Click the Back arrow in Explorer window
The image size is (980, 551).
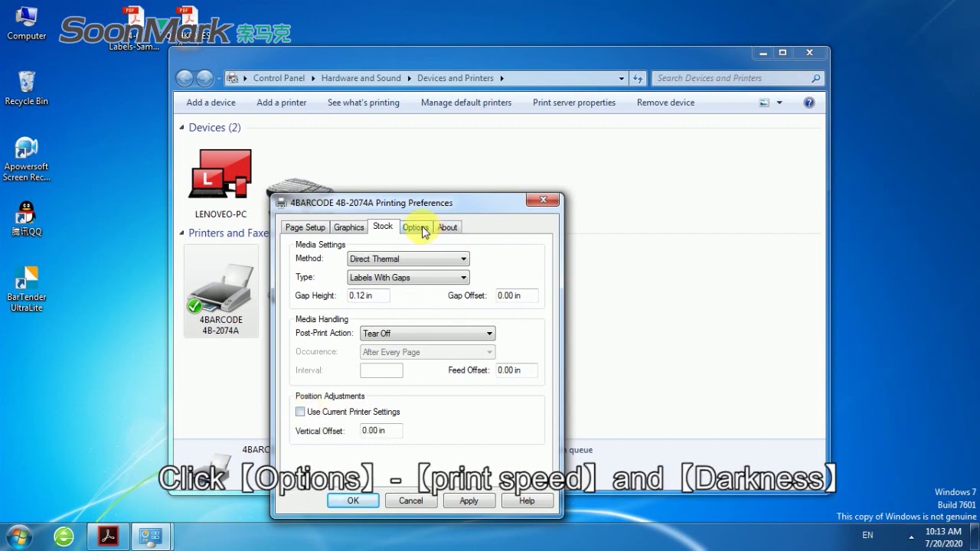(185, 78)
